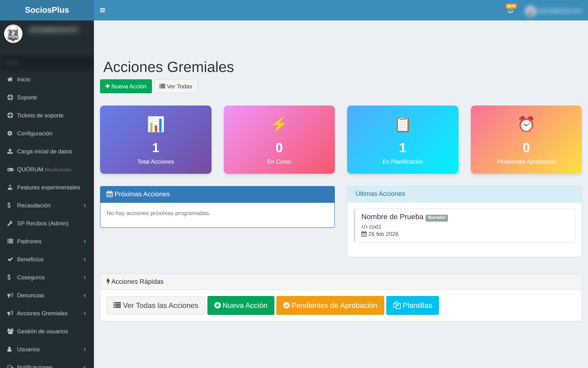This screenshot has height=368, width=588.
Task: Click the checkmark icon beside Beneficios
Action: (10, 259)
